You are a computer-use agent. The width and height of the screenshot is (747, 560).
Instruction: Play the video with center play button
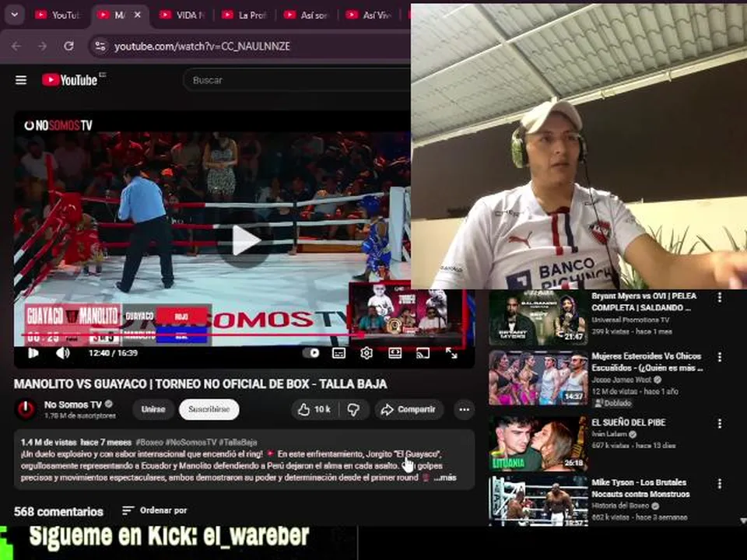pyautogui.click(x=245, y=240)
